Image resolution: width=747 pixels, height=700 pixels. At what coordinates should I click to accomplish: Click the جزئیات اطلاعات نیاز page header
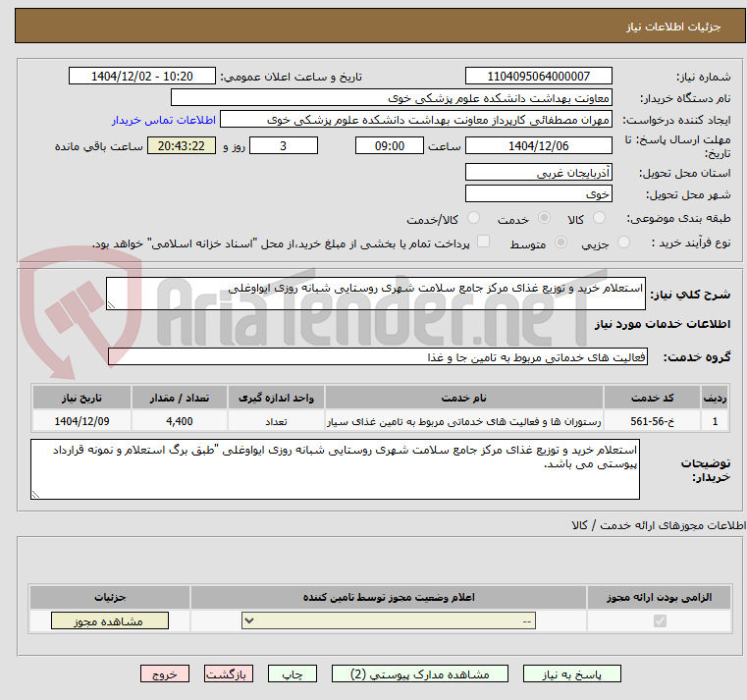pos(673,27)
